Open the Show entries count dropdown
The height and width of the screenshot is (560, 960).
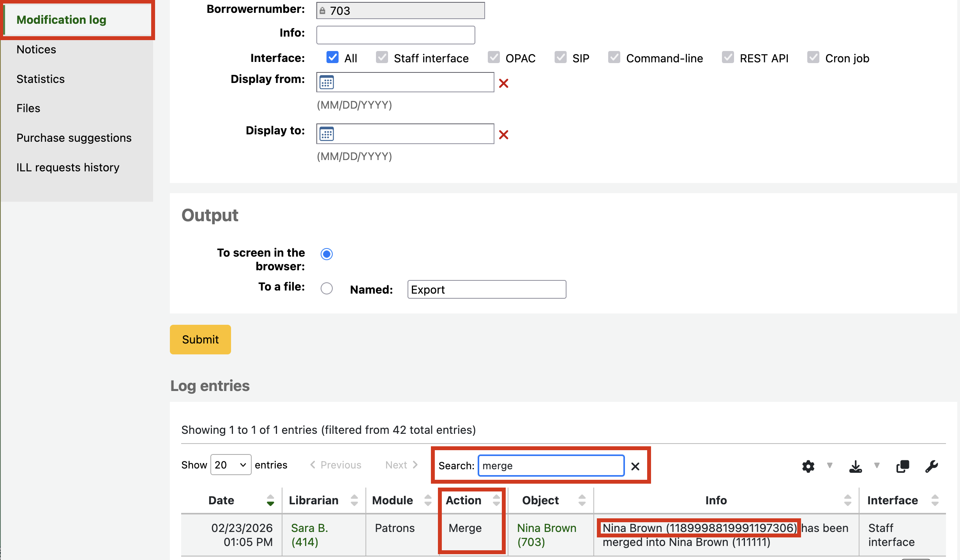[x=231, y=465]
